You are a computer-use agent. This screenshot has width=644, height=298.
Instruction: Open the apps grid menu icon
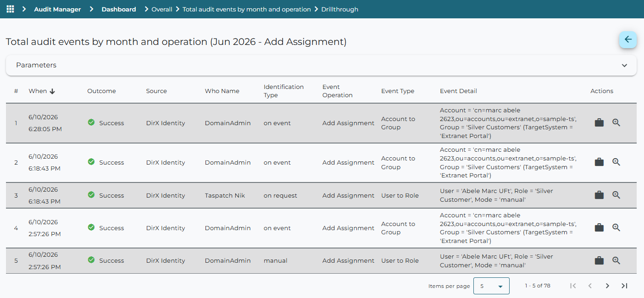pos(10,9)
